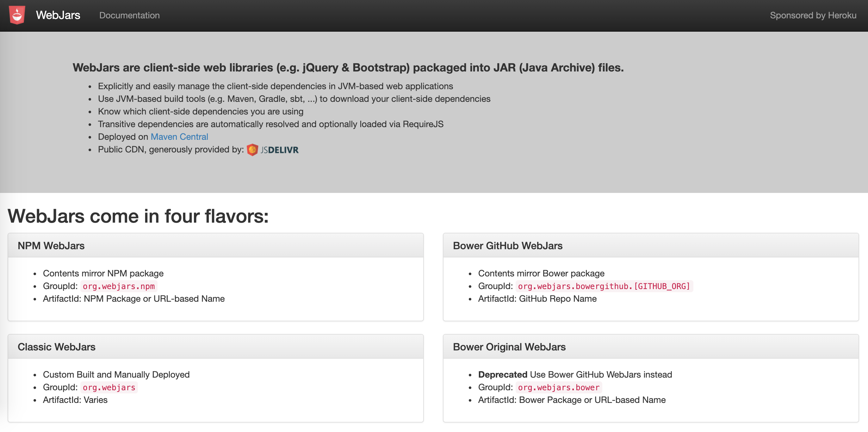Viewport: 868px width, 432px height.
Task: Select the Bower GitHub WebJars panel heading
Action: 507,246
